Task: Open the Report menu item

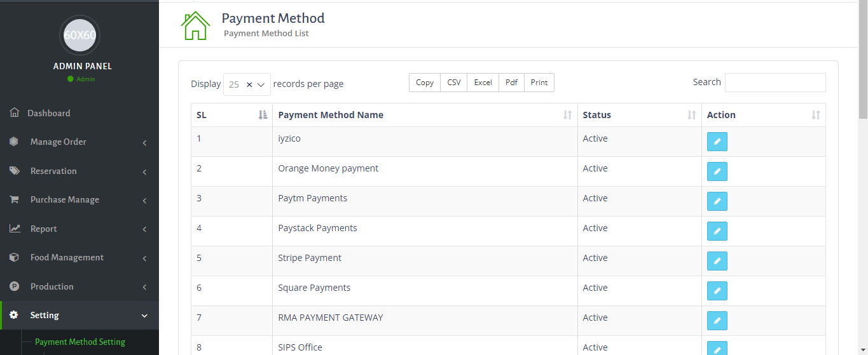Action: pos(79,229)
